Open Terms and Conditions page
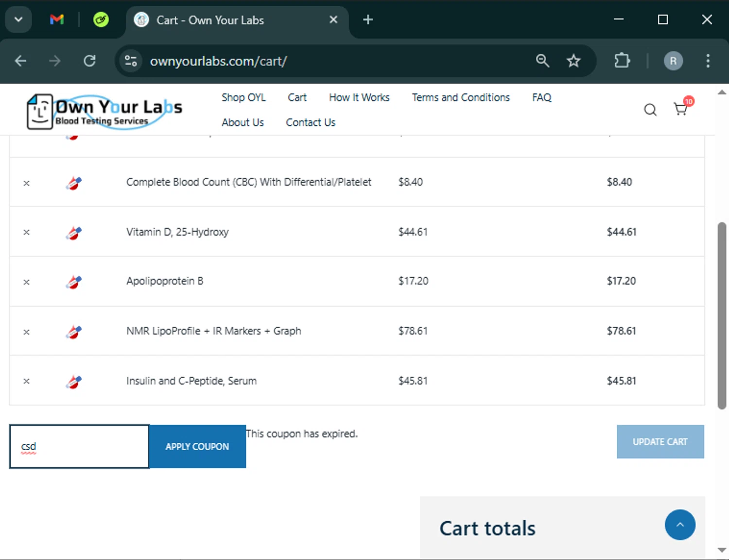The height and width of the screenshot is (560, 729). coord(461,98)
